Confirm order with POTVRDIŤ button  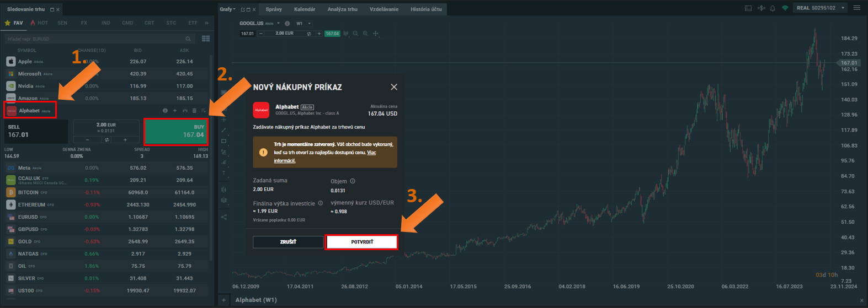361,242
